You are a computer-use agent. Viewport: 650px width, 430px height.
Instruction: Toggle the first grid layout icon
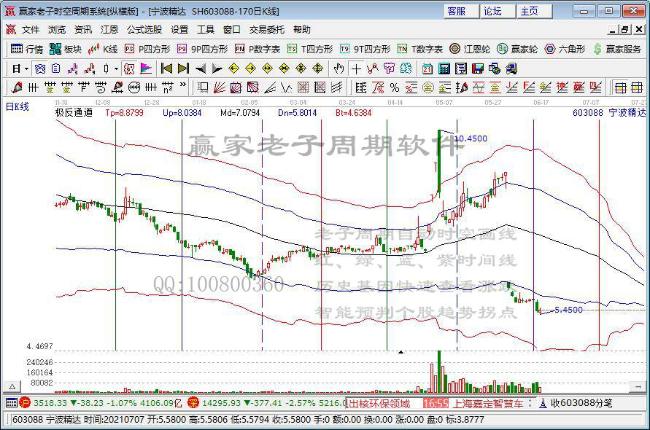[x=621, y=87]
